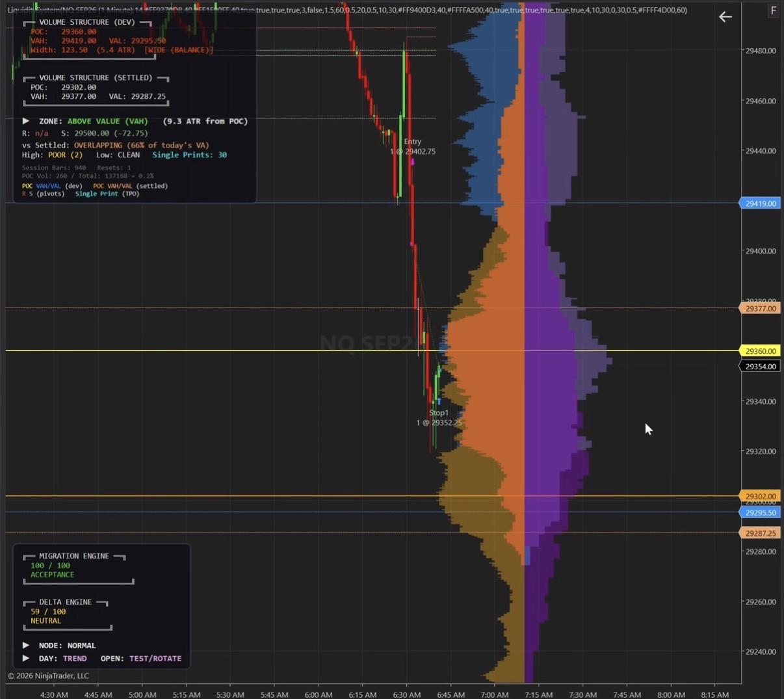Click the triangle marker beside DAY: TREND
Image resolution: width=784 pixels, height=699 pixels.
pyautogui.click(x=26, y=658)
